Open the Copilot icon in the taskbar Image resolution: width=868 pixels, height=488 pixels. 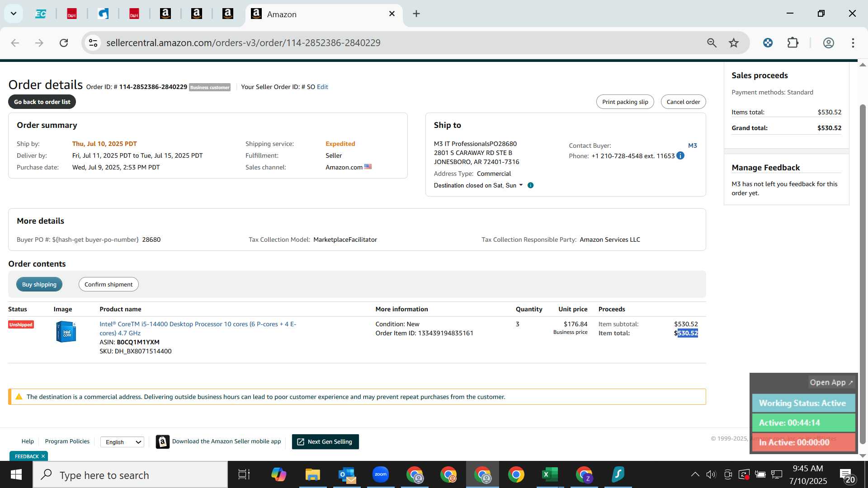278,475
